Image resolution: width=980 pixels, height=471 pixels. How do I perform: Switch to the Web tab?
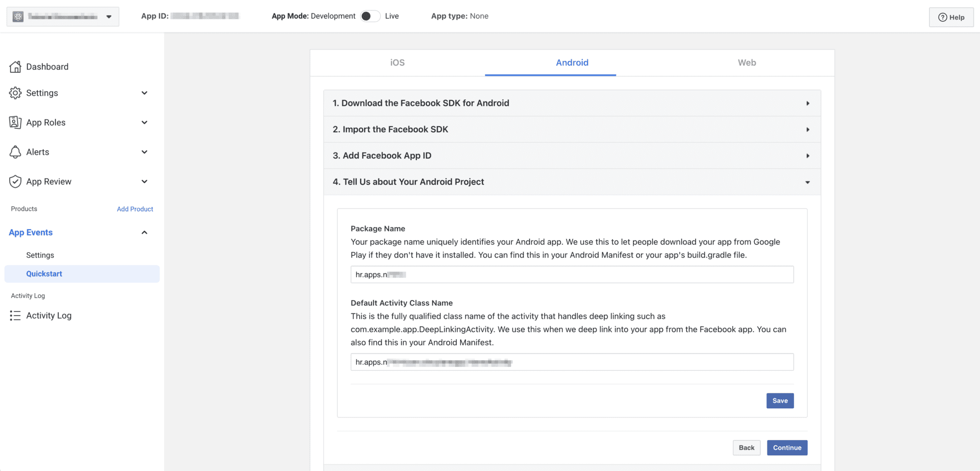(747, 63)
